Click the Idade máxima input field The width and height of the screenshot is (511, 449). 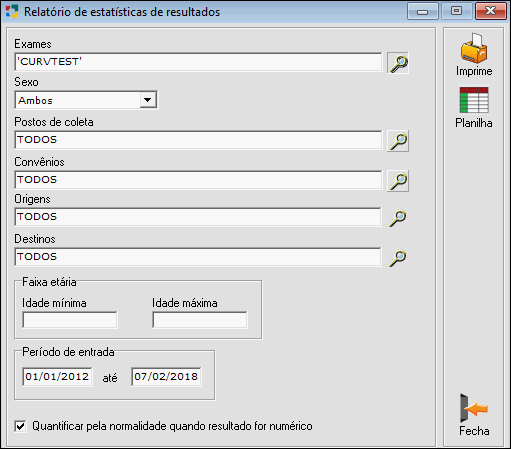coord(200,320)
